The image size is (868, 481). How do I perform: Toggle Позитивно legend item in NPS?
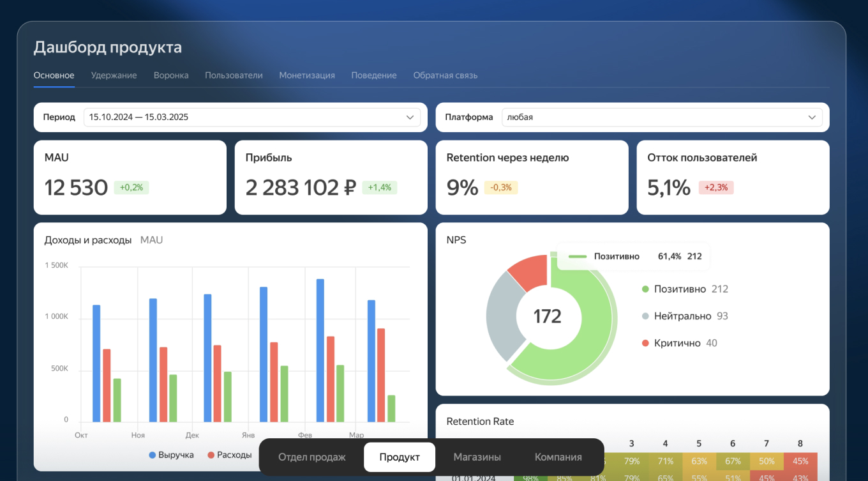pyautogui.click(x=685, y=289)
